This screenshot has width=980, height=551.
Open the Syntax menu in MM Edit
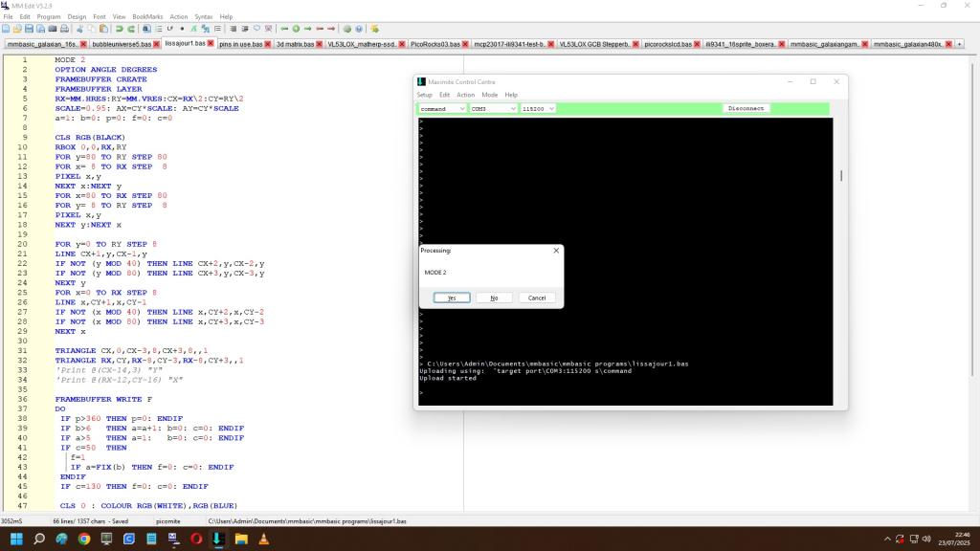click(x=203, y=16)
